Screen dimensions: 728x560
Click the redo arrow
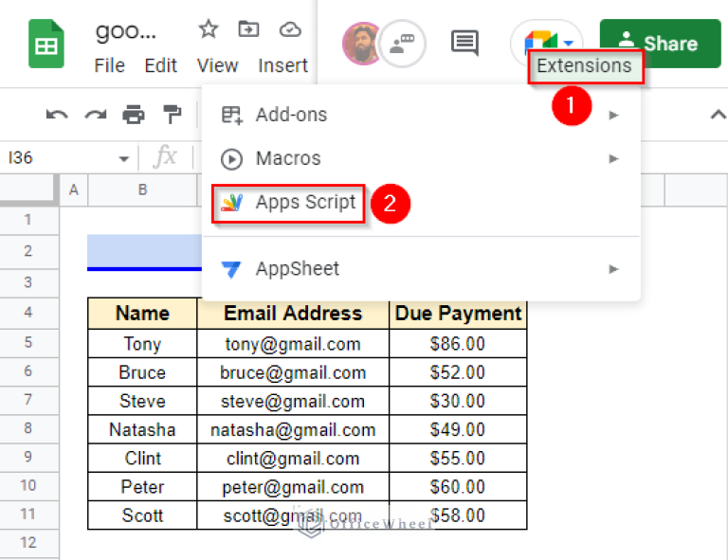(x=95, y=115)
